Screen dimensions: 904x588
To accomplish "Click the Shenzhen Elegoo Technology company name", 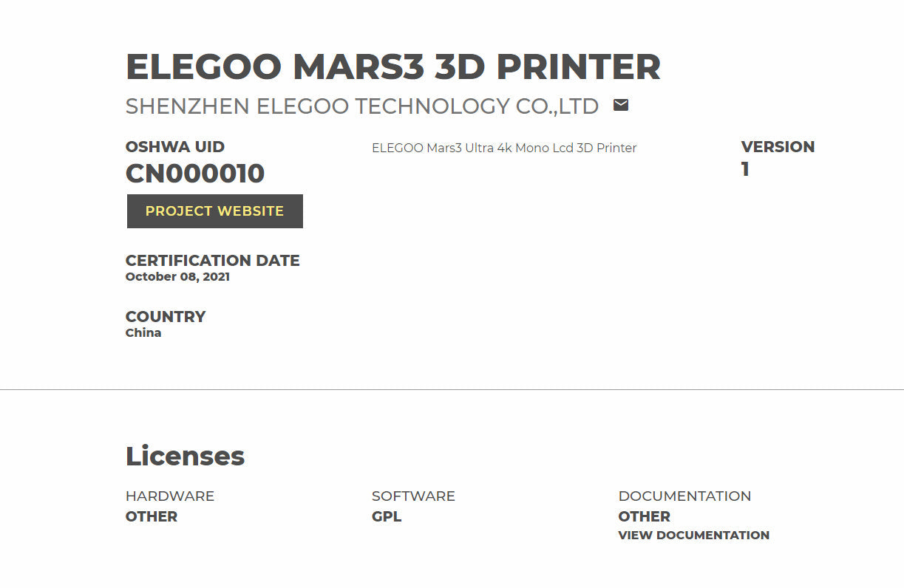I will click(x=361, y=106).
